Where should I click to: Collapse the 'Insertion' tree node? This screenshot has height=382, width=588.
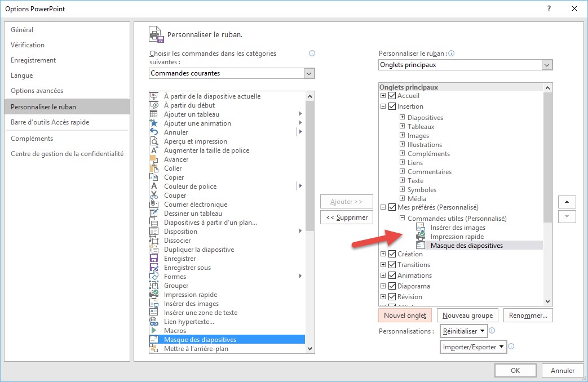[383, 106]
